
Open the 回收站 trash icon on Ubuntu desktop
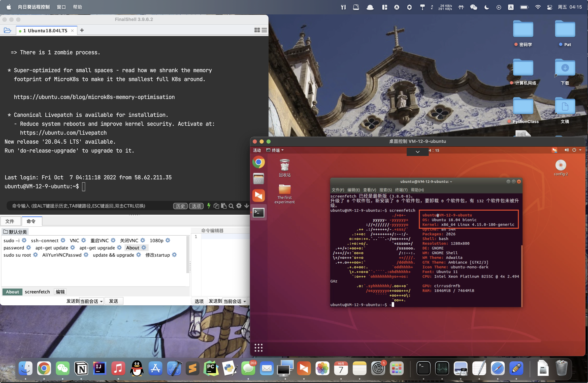(285, 168)
